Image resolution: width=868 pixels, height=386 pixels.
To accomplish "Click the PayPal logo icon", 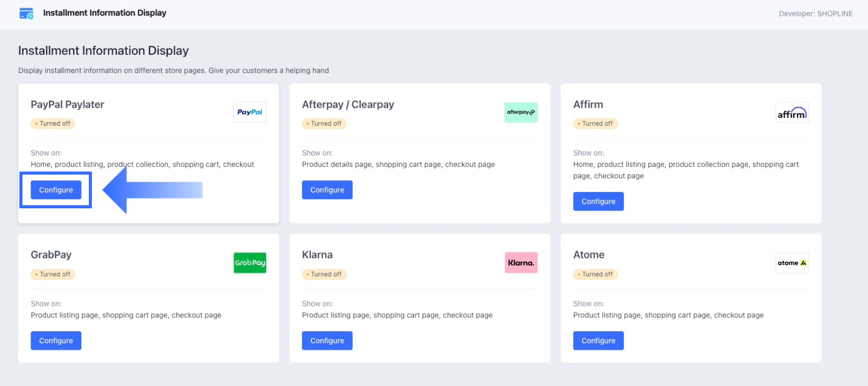I will point(250,112).
